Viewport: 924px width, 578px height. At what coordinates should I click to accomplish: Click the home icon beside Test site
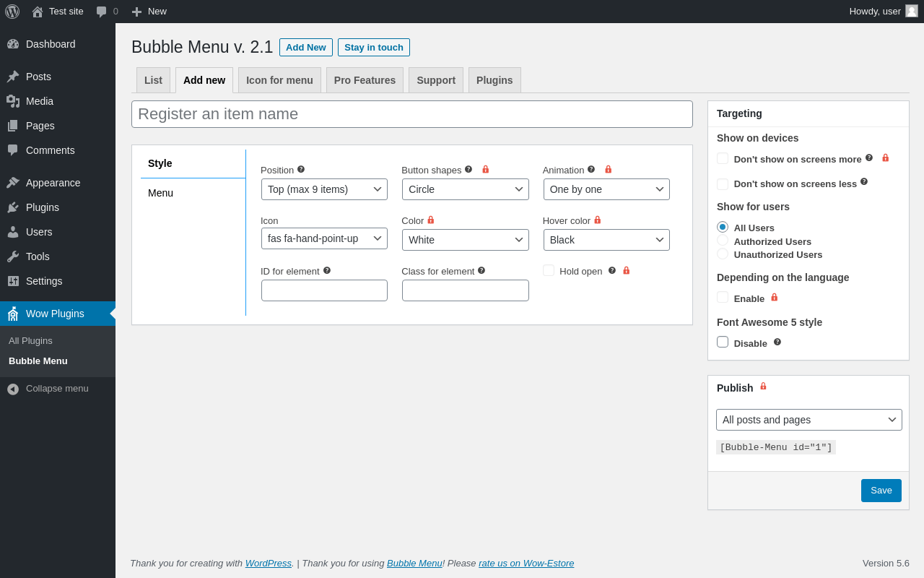pos(38,12)
